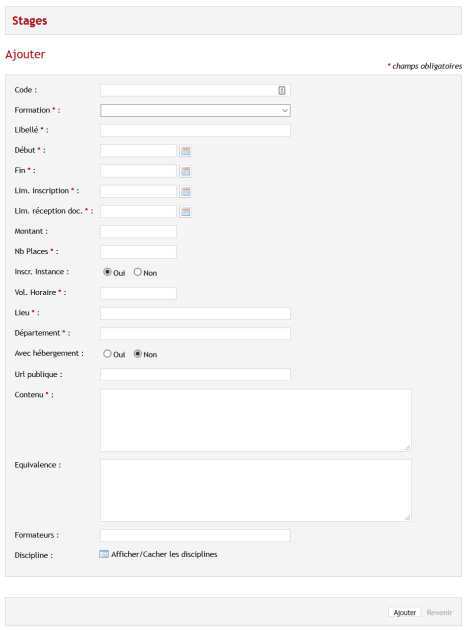Image resolution: width=469 pixels, height=630 pixels.
Task: Click the icon inside the Code field
Action: tap(282, 90)
